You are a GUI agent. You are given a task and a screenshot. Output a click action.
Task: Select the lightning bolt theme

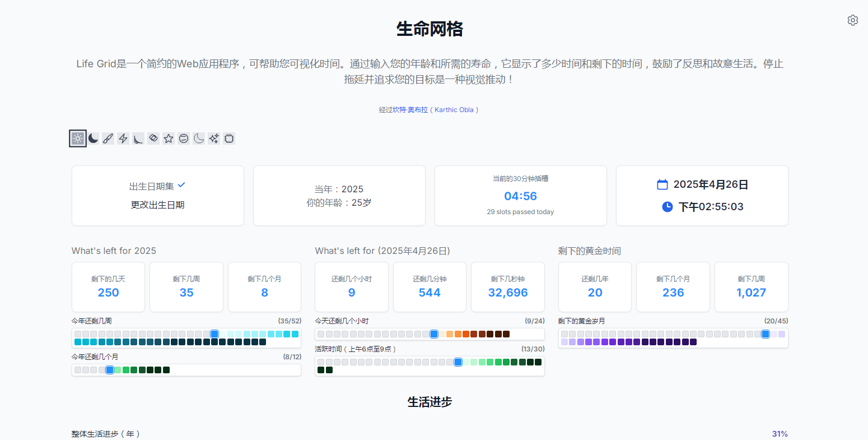(123, 138)
